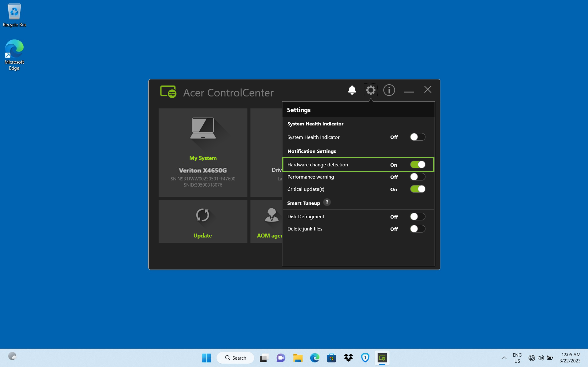Open the info (i) icon
This screenshot has width=588, height=367.
click(389, 90)
